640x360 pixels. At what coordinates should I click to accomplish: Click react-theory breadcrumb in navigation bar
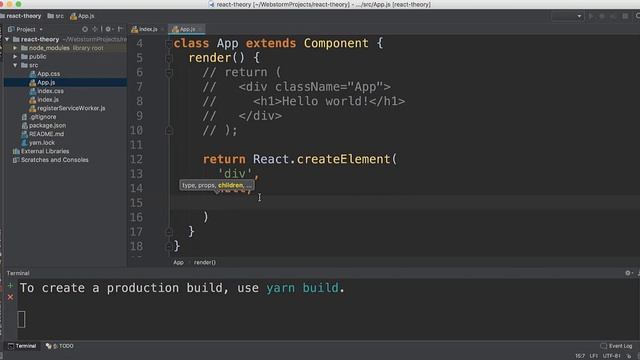(24, 16)
